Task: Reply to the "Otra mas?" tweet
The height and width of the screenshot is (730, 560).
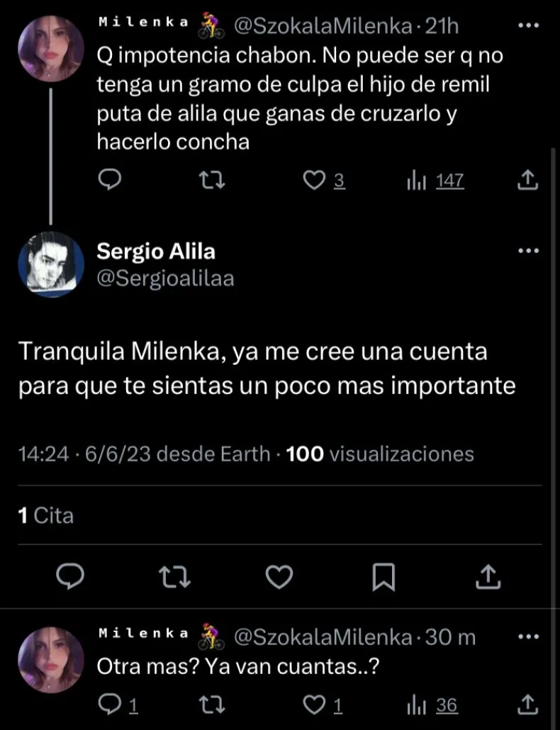Action: 109,704
